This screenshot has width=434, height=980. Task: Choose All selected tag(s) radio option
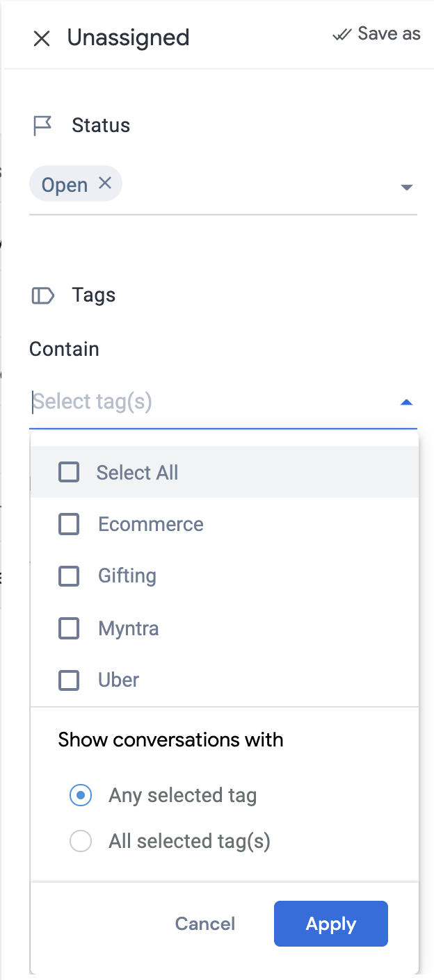pos(81,842)
